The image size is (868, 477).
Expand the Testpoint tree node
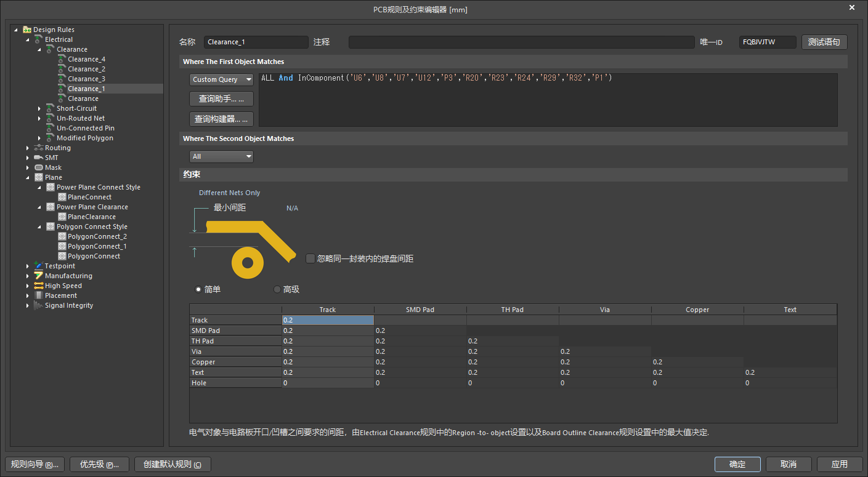point(28,266)
